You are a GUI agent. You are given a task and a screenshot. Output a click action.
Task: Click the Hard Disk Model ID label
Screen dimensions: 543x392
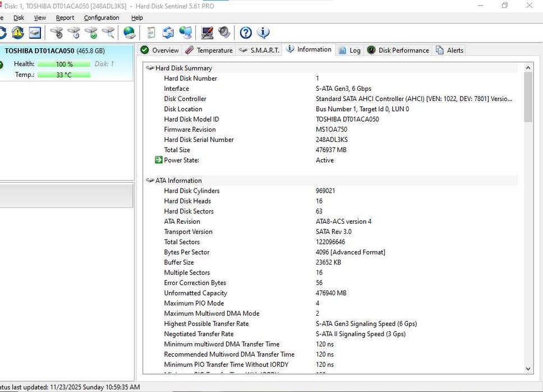[191, 119]
